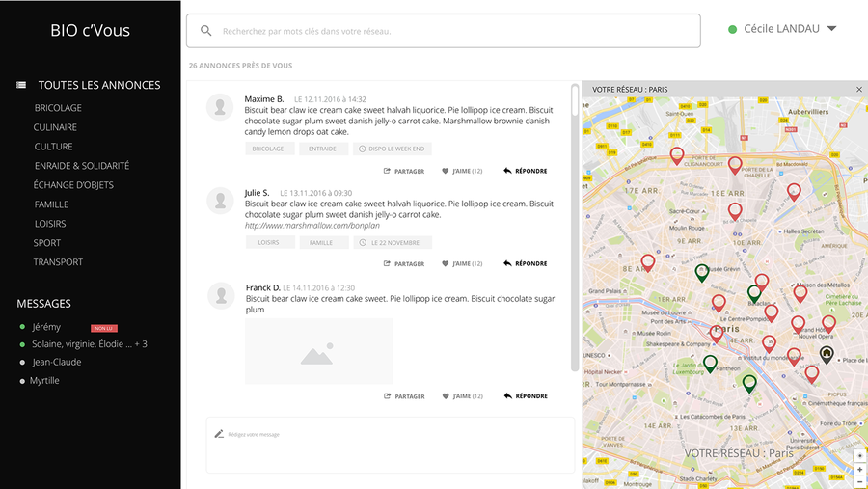Open the marshmallow.com/bonplan link
Screen dimensions: 868x489
307,226
